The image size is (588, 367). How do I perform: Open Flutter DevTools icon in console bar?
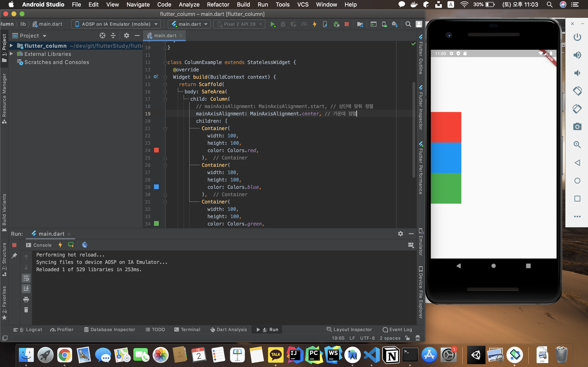[x=85, y=245]
